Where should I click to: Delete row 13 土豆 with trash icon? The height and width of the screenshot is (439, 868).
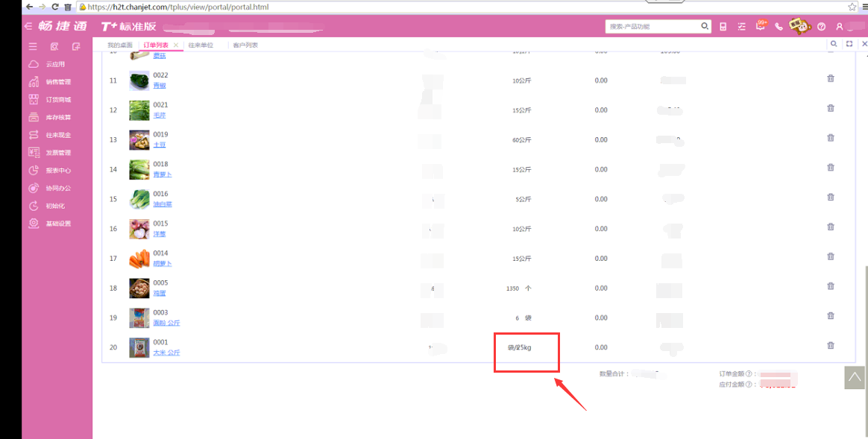(831, 138)
